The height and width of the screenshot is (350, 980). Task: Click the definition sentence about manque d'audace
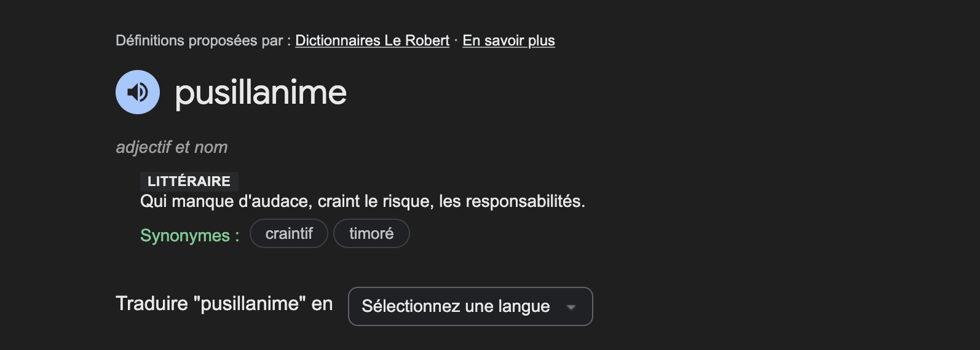pos(363,201)
